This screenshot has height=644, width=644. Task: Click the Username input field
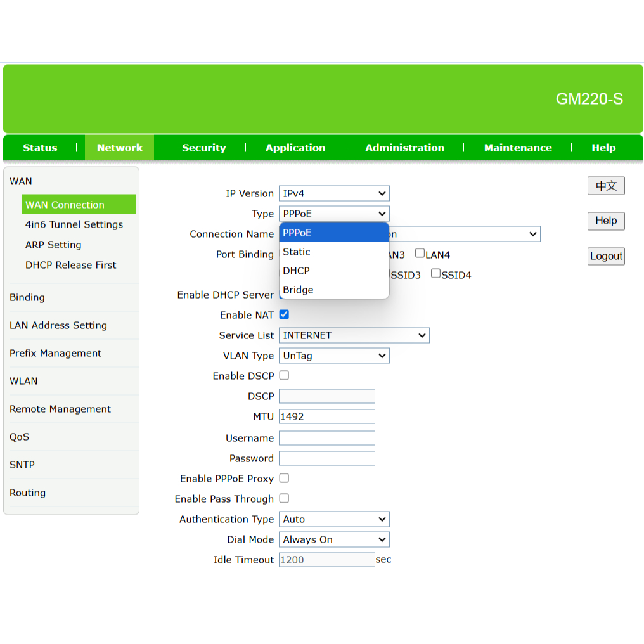pos(326,438)
